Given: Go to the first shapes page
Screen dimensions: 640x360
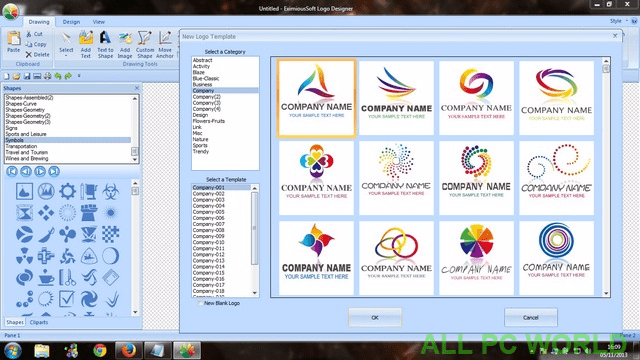Looking at the screenshot, I should 12,171.
